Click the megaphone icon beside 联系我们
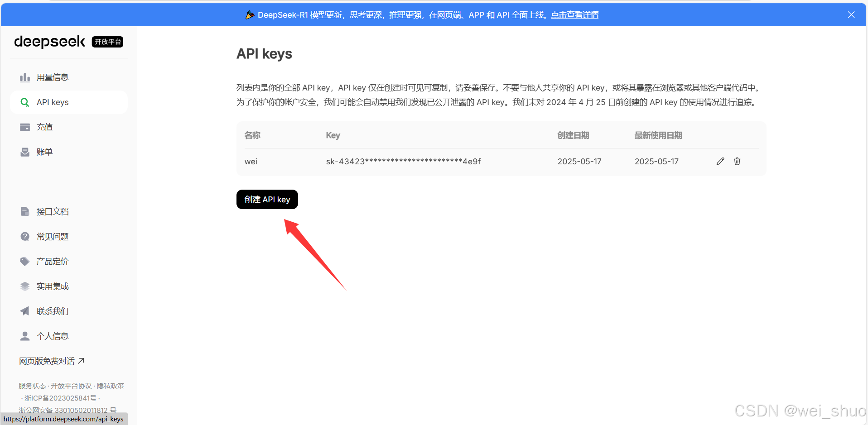Image resolution: width=868 pixels, height=425 pixels. coord(25,311)
